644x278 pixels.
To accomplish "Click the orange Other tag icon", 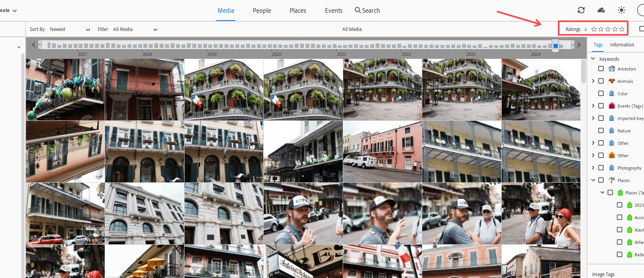I will pos(612,155).
